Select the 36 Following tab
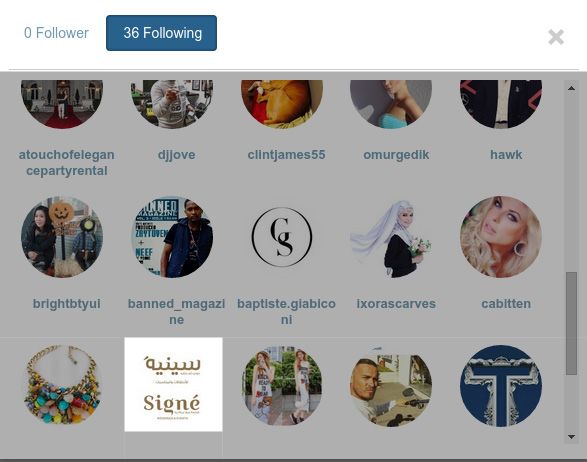This screenshot has height=462, width=587. (x=161, y=33)
